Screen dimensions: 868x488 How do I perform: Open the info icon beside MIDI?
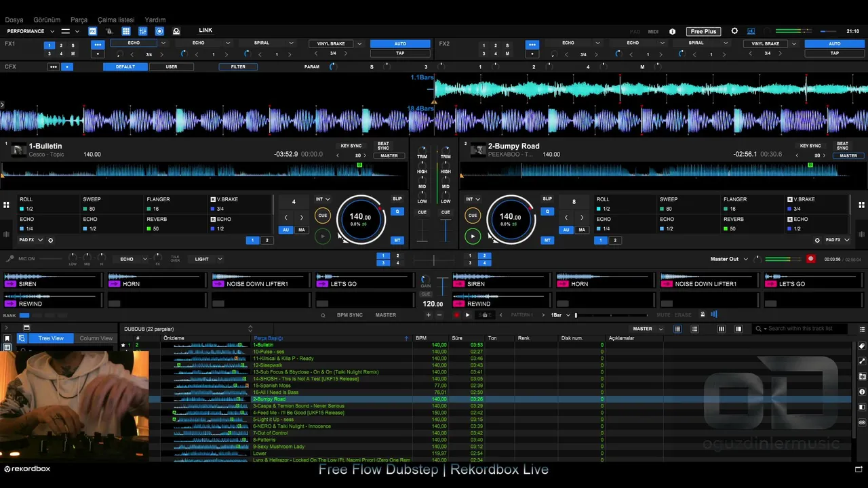pos(672,31)
